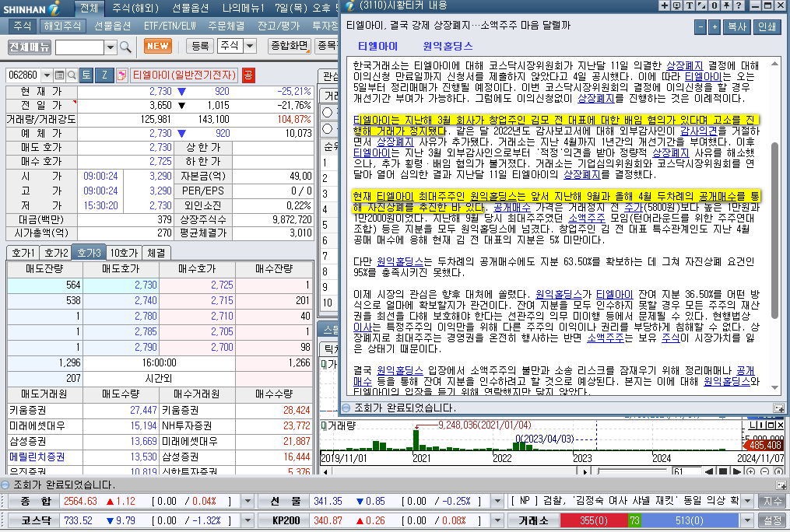This screenshot has height=532, width=790.
Task: Open dropdown next to 선물 ticker
Action: click(497, 502)
